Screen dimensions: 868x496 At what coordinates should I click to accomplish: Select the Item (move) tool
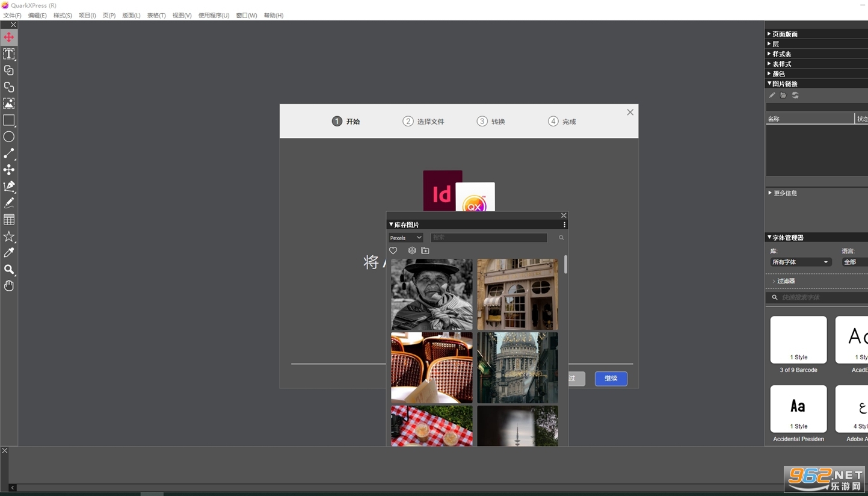[x=9, y=37]
